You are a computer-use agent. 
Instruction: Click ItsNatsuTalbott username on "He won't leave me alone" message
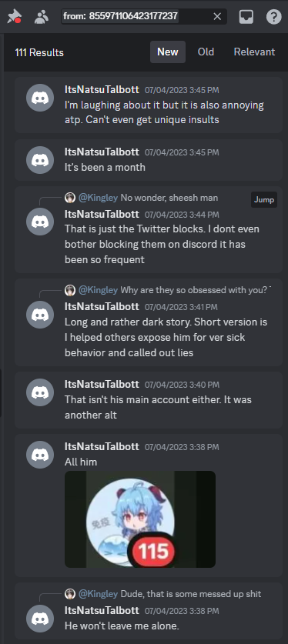point(102,610)
